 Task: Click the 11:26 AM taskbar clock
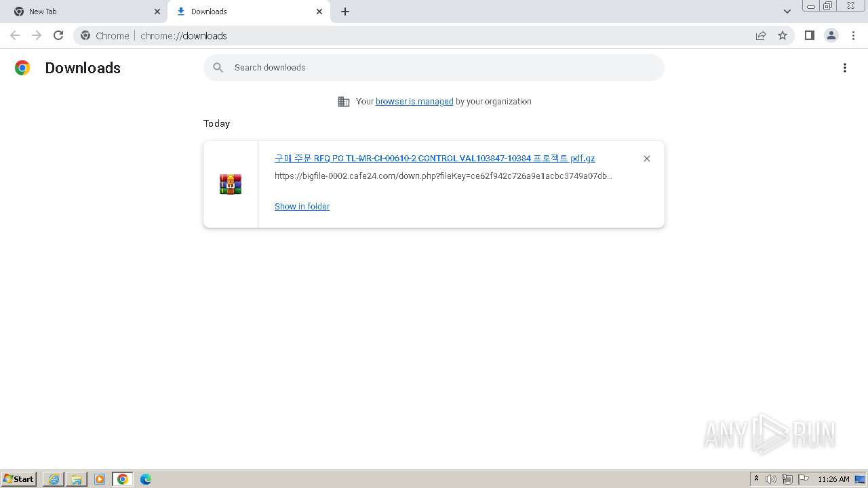(x=833, y=479)
